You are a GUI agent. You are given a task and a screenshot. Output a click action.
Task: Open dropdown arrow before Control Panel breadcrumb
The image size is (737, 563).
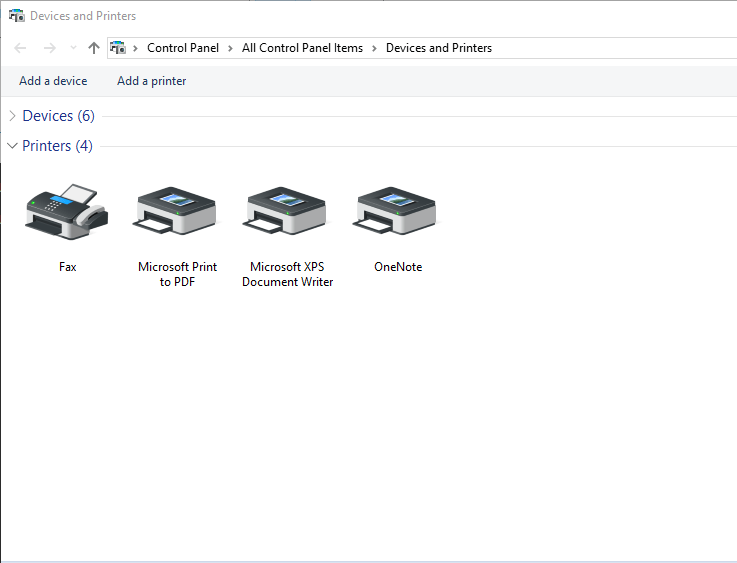click(x=135, y=48)
